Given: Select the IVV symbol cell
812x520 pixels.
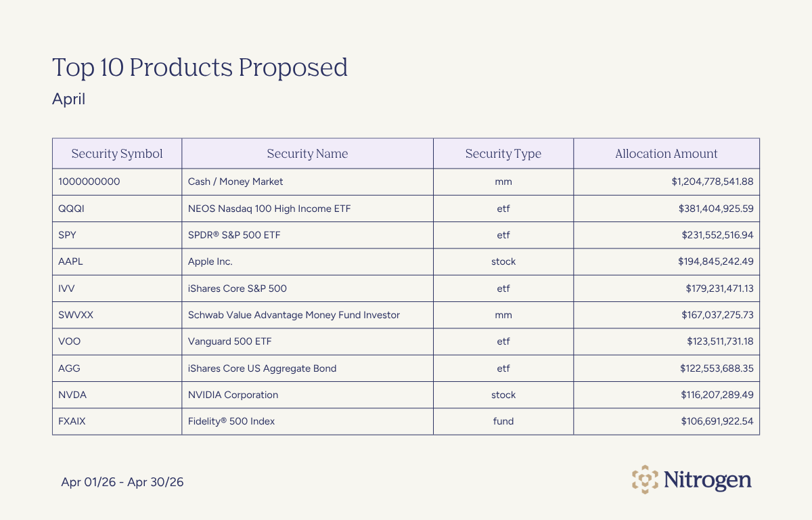Looking at the screenshot, I should [117, 288].
